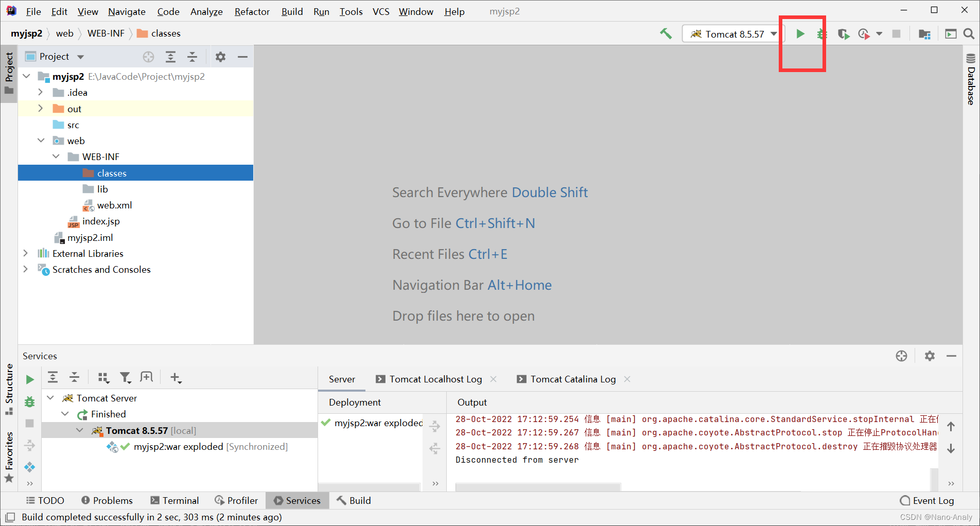Open dropdown arrow next to profiler icon
Screen dimensions: 980x526
coord(879,34)
